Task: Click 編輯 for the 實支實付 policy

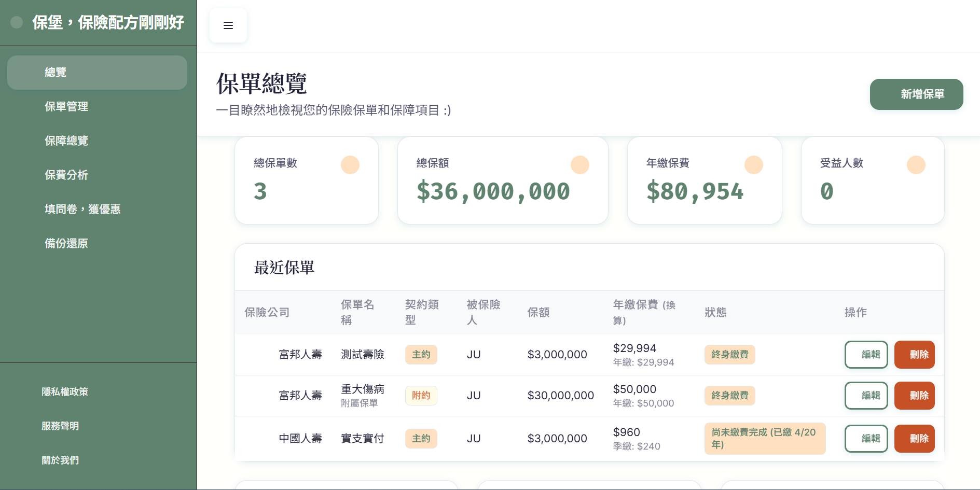Action: 866,439
